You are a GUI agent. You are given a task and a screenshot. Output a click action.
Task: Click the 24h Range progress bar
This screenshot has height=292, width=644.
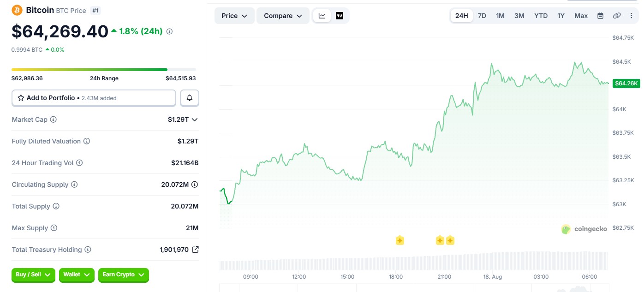(x=104, y=70)
